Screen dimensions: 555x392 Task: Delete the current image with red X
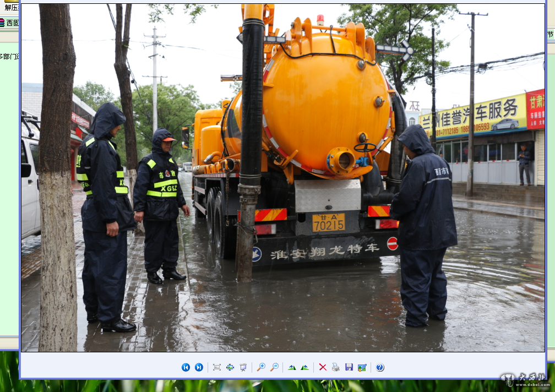coord(323,367)
